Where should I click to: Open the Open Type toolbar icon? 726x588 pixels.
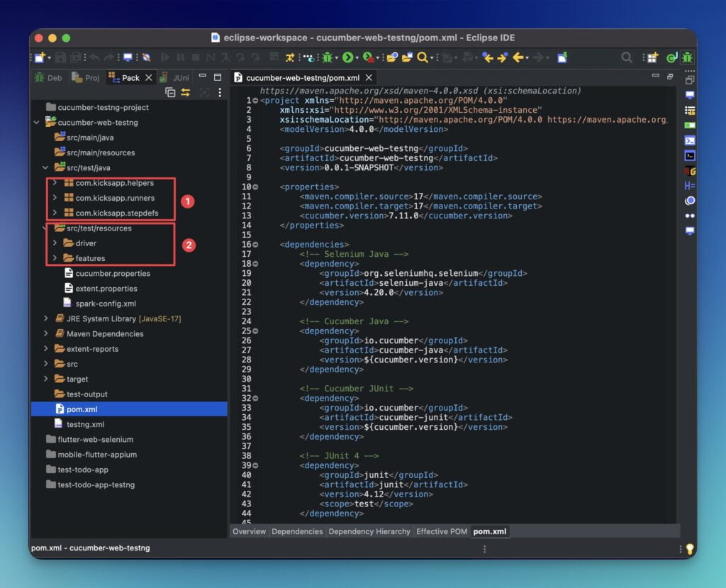(391, 57)
